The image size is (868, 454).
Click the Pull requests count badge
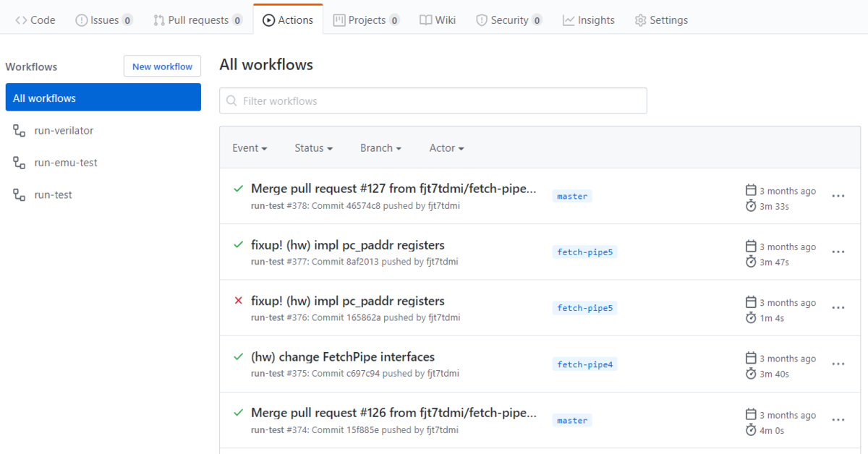point(237,20)
